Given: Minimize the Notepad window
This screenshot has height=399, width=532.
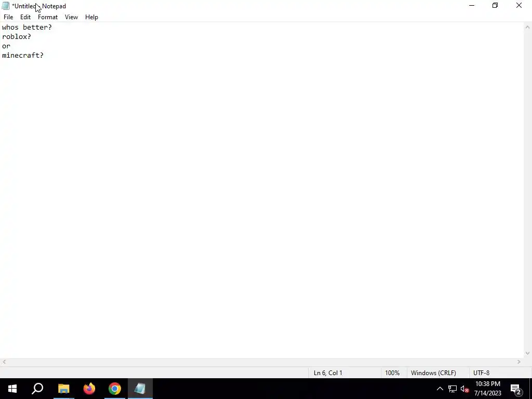Looking at the screenshot, I should click(472, 6).
